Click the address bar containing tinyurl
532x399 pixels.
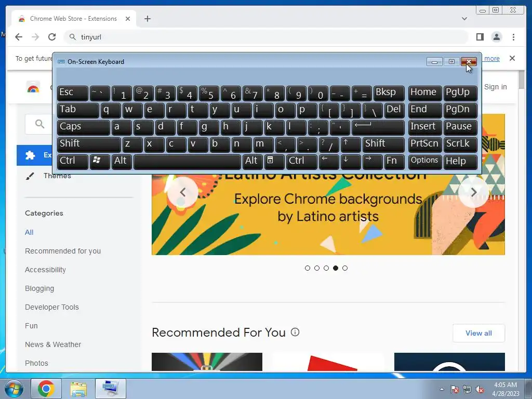[267, 37]
